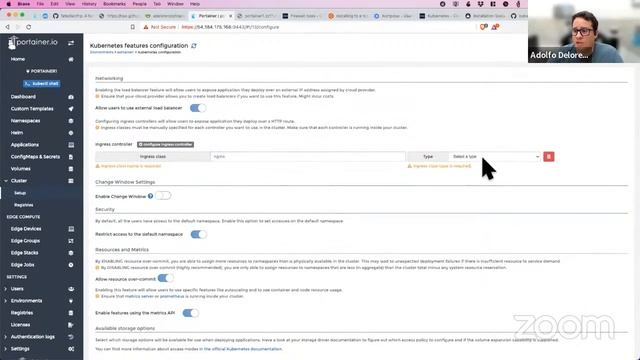Delete the ingress controller with red trash button

click(x=549, y=157)
